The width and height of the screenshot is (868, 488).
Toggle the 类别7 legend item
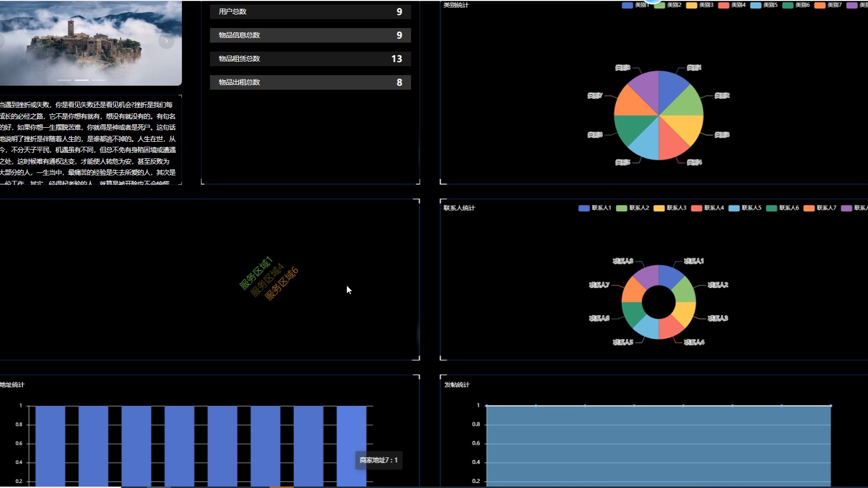(828, 5)
